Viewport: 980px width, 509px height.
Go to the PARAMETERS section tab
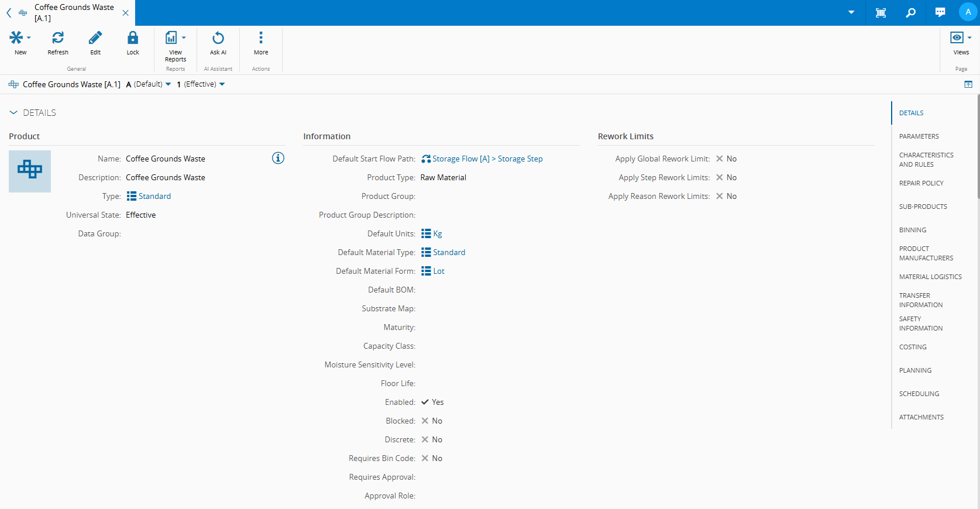point(919,136)
